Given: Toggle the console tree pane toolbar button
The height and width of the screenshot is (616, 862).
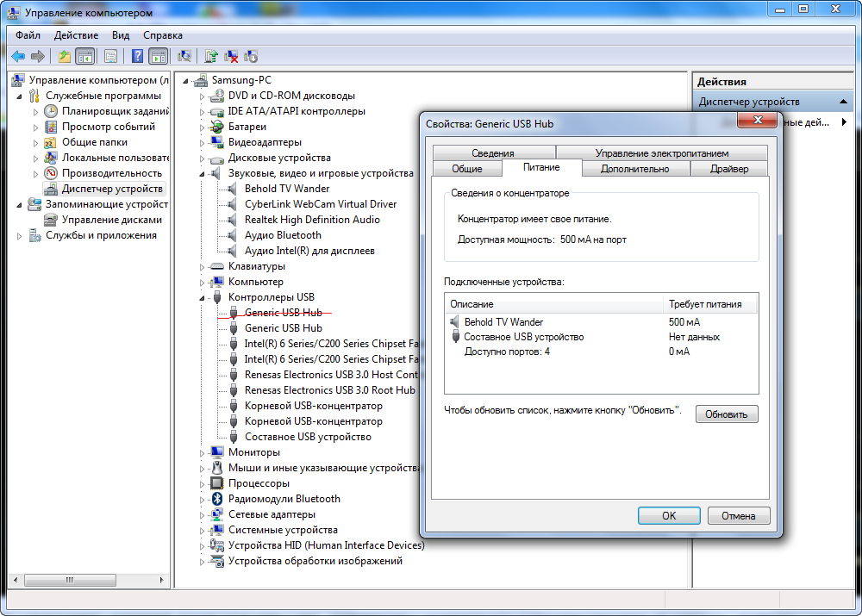Looking at the screenshot, I should tap(84, 57).
